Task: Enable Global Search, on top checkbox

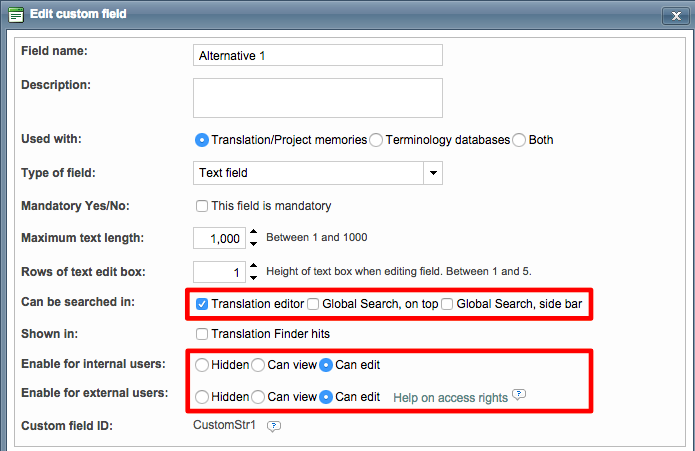Action: pos(313,303)
